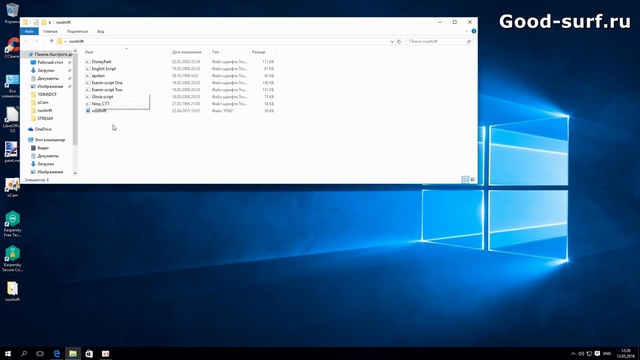640x360 pixels.
Task: Open the oCam folder in navigation pane
Action: (43, 102)
